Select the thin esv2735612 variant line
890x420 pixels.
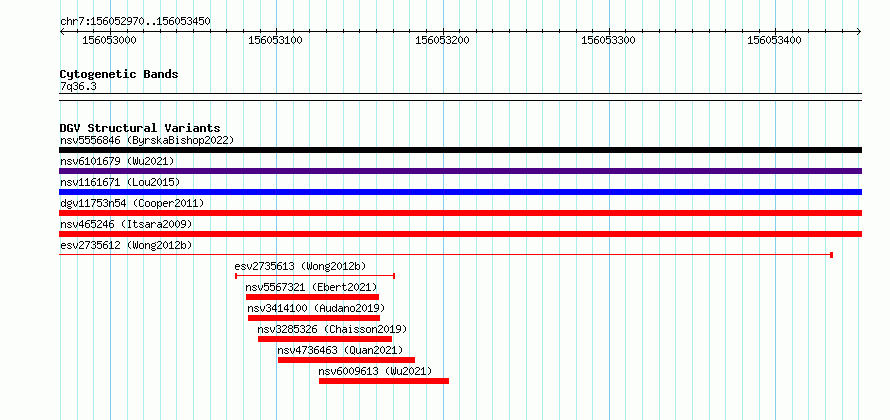pyautogui.click(x=446, y=255)
